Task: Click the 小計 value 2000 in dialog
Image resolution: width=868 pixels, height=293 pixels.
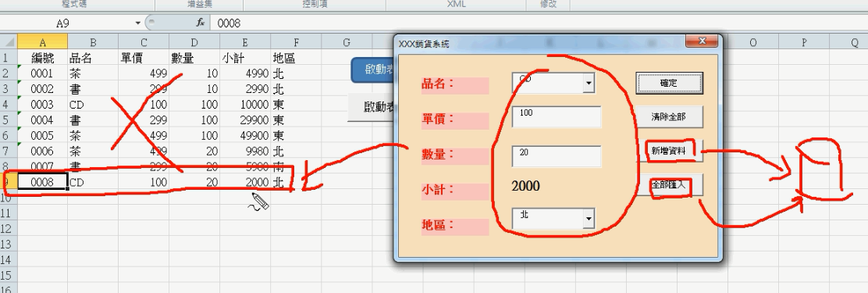Action: (x=526, y=186)
